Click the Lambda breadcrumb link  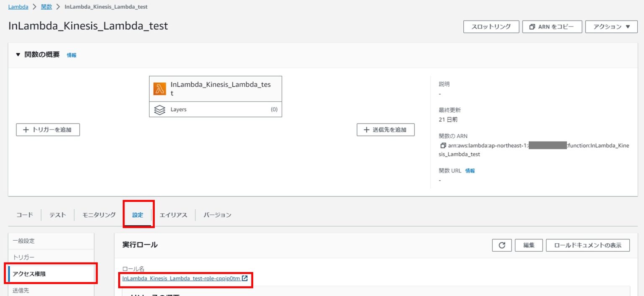(x=17, y=7)
